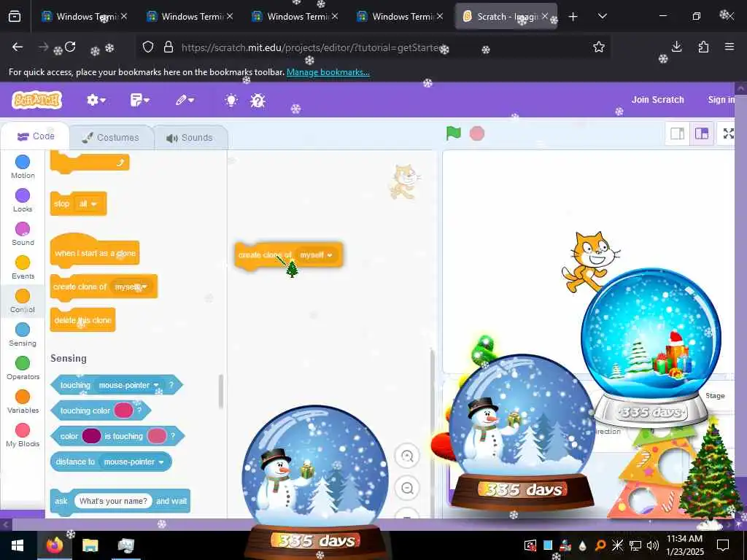Pick the dark purple color swatch

pos(91,436)
